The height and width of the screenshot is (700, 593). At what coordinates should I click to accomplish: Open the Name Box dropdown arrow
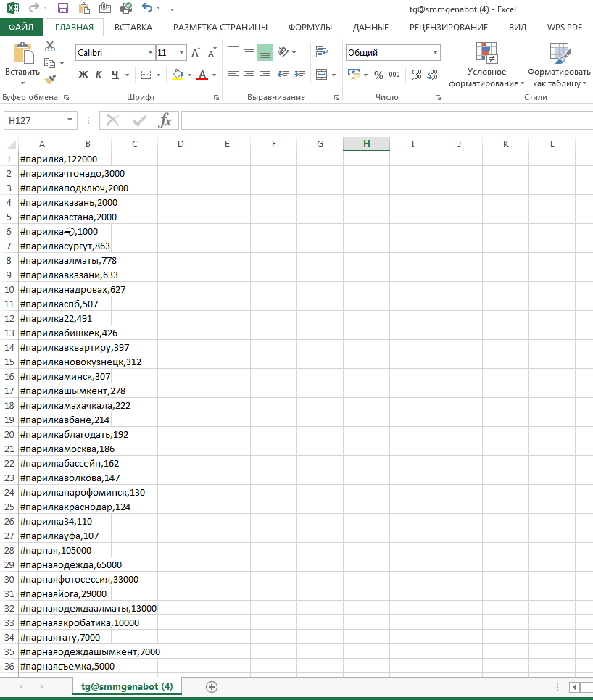(x=70, y=120)
